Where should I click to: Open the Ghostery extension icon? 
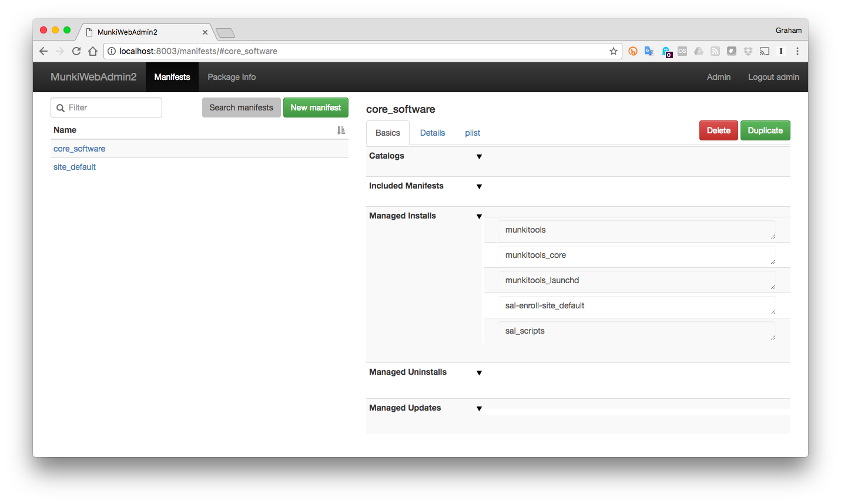666,52
